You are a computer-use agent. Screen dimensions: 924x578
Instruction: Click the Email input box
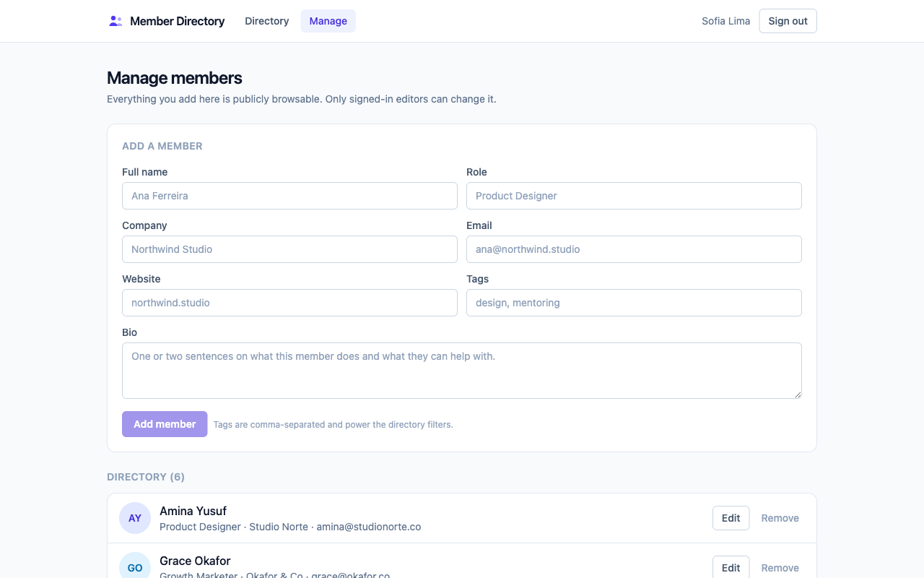click(634, 249)
